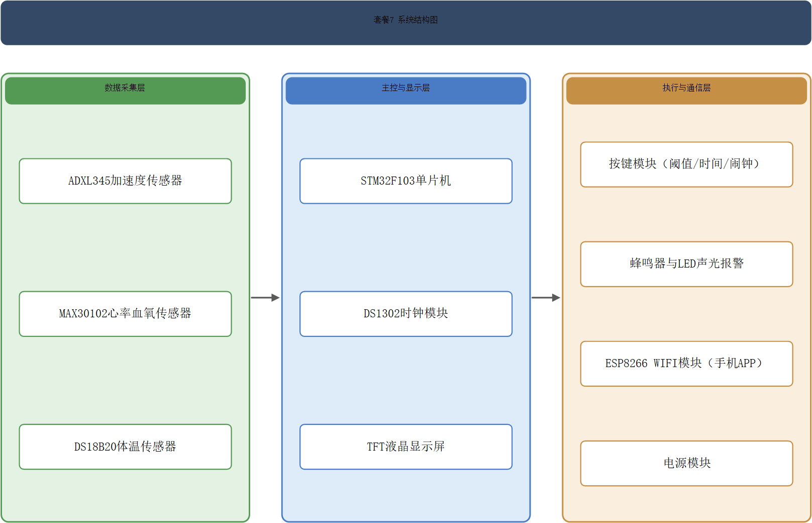The width and height of the screenshot is (812, 523).
Task: Select the 执行与通信层 header
Action: coord(686,91)
